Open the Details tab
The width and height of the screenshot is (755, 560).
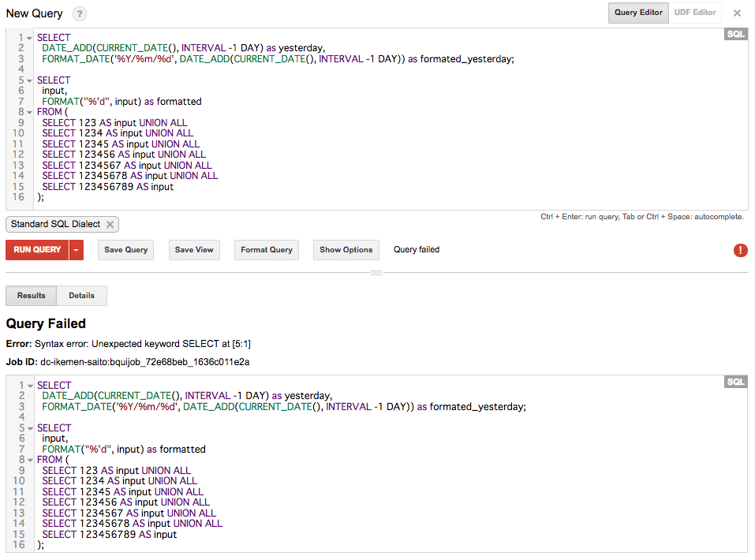tap(81, 296)
